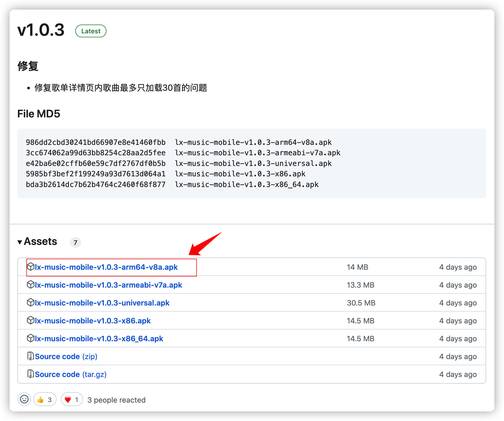Image resolution: width=504 pixels, height=421 pixels.
Task: Click package icon beside arm64-v8a apk
Action: click(31, 267)
